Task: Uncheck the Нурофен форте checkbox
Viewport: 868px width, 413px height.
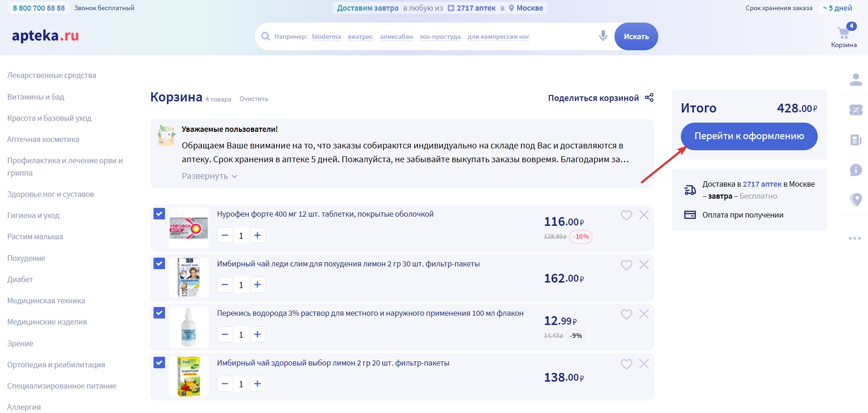Action: pyautogui.click(x=159, y=214)
